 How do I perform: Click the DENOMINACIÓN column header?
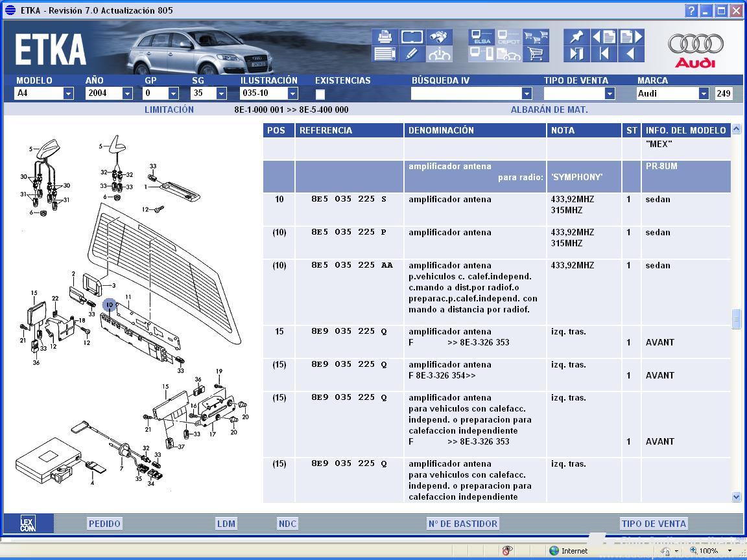475,130
